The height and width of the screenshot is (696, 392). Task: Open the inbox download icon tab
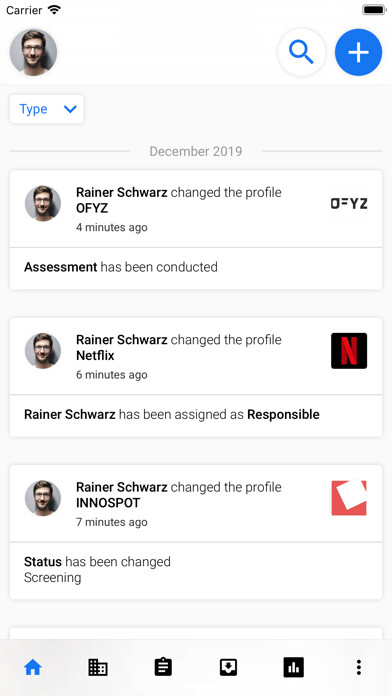(x=228, y=667)
